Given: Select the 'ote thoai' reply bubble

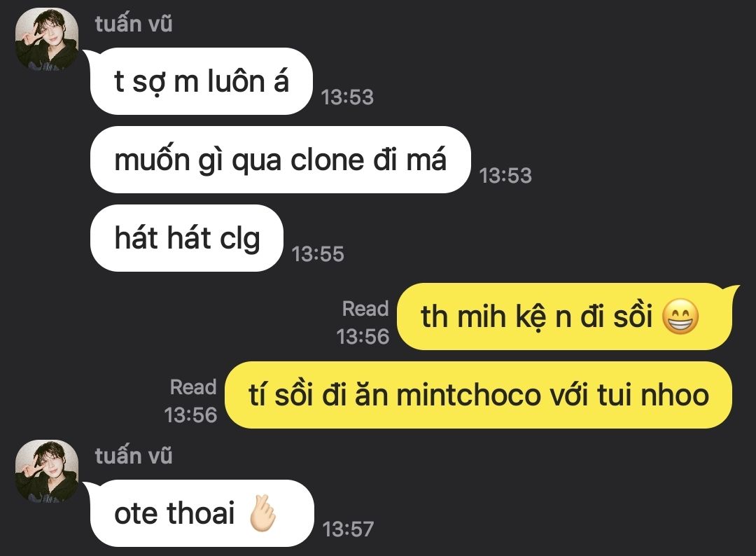Looking at the screenshot, I should pos(202,513).
